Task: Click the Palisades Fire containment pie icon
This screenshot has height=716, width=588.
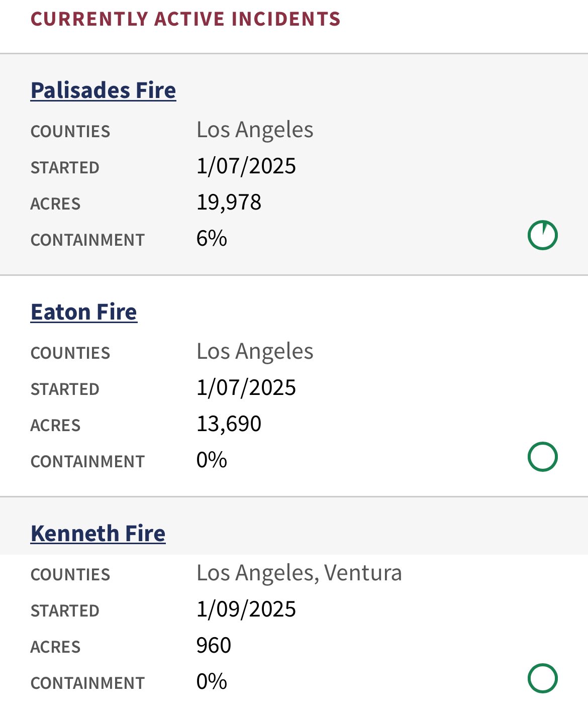Action: pos(543,235)
